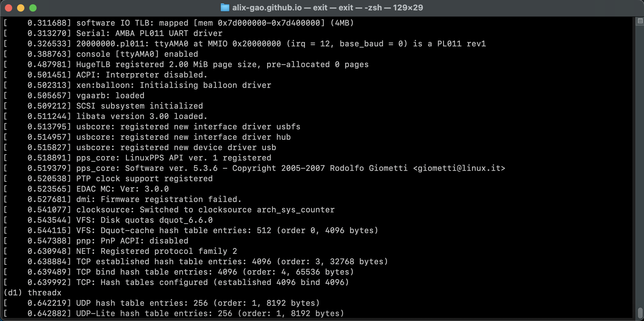Click the 'dmi: Firmware registration failed.' line

coord(123,199)
